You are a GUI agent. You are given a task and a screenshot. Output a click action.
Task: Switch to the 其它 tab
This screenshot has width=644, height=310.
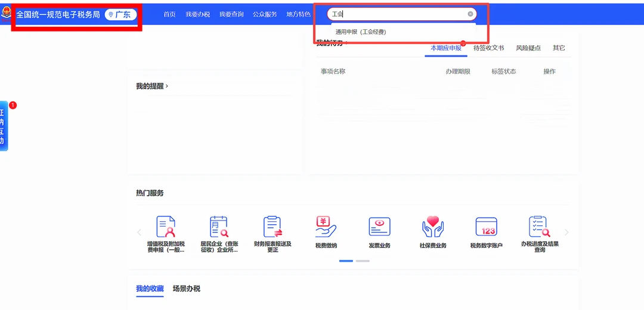coord(559,48)
